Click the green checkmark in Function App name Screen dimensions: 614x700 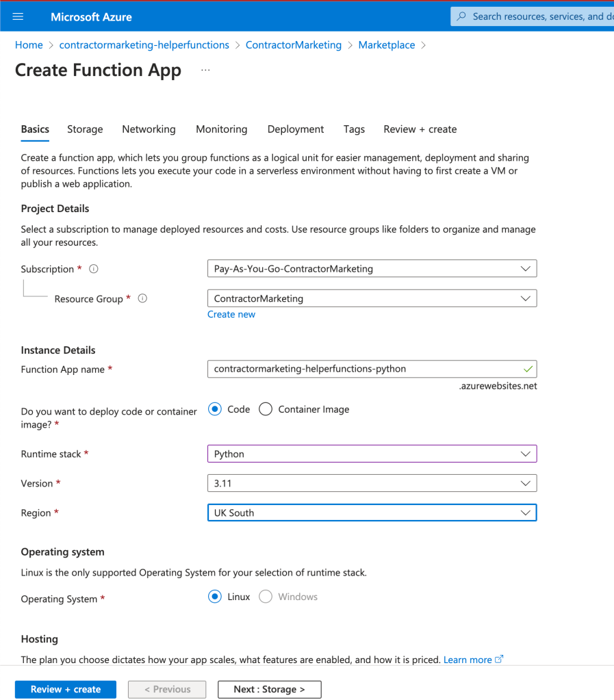pos(528,369)
